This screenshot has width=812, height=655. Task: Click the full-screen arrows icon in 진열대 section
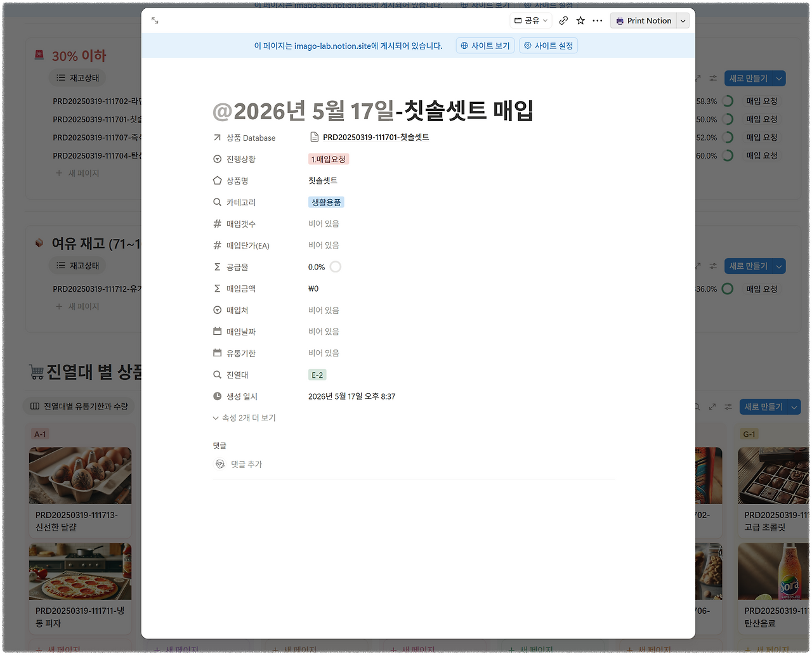pyautogui.click(x=712, y=406)
